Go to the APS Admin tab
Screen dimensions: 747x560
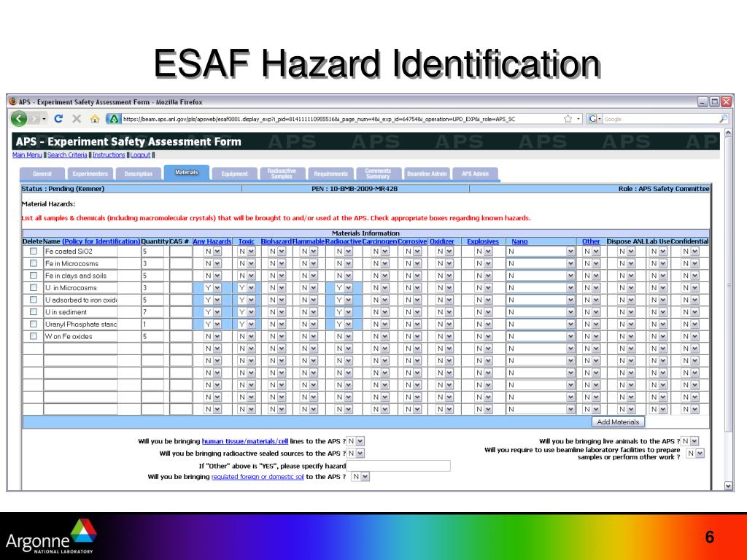475,174
